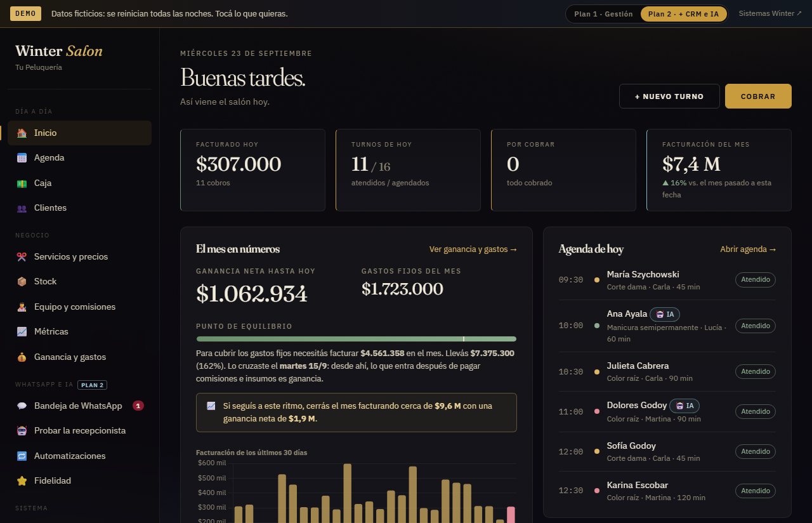Viewport: 812px width, 523px height.
Task: Click the speech bubble icon for Bandeja de WhatsApp
Action: click(22, 406)
